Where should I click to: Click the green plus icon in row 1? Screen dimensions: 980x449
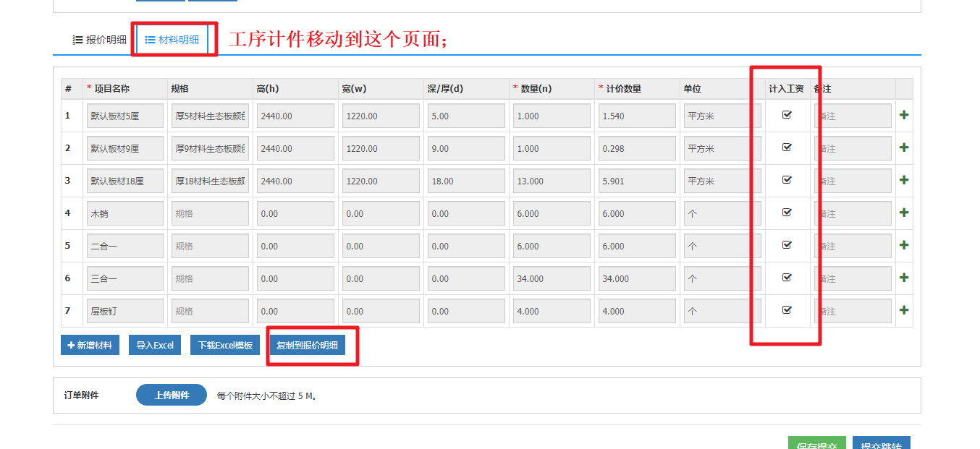click(903, 116)
